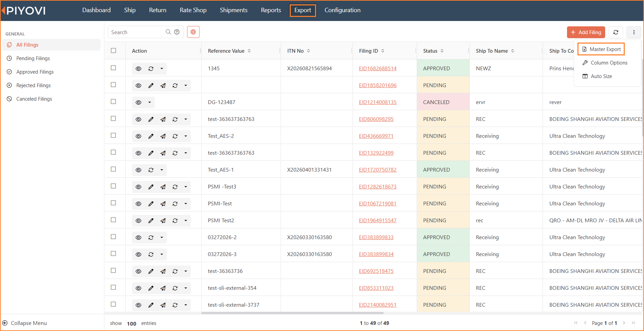Show Pending Filings in the sidebar
This screenshot has height=331, width=644.
(33, 58)
